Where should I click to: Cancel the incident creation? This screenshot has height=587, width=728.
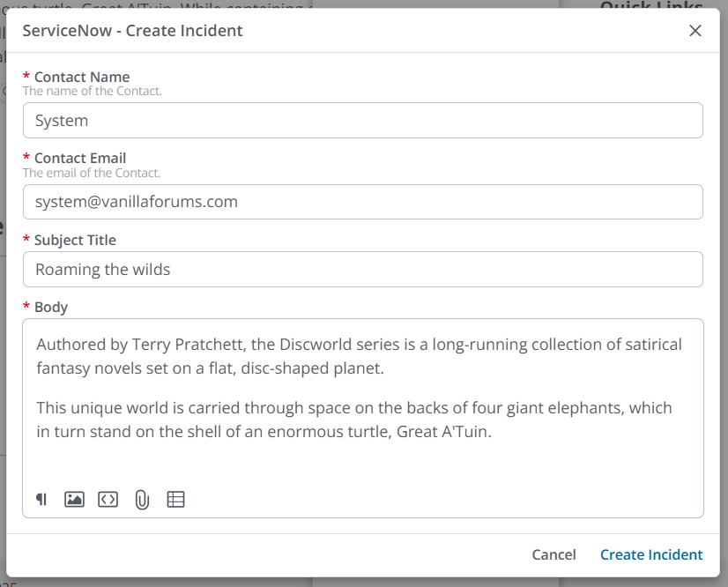(553, 554)
